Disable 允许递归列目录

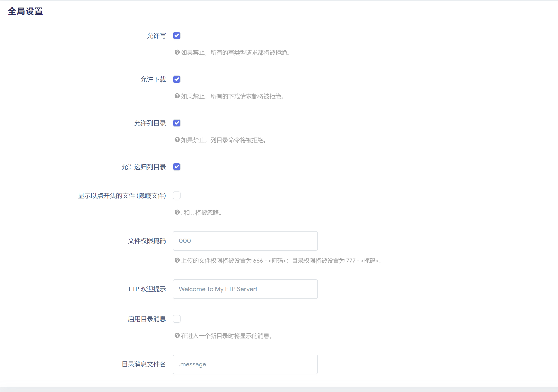(177, 167)
